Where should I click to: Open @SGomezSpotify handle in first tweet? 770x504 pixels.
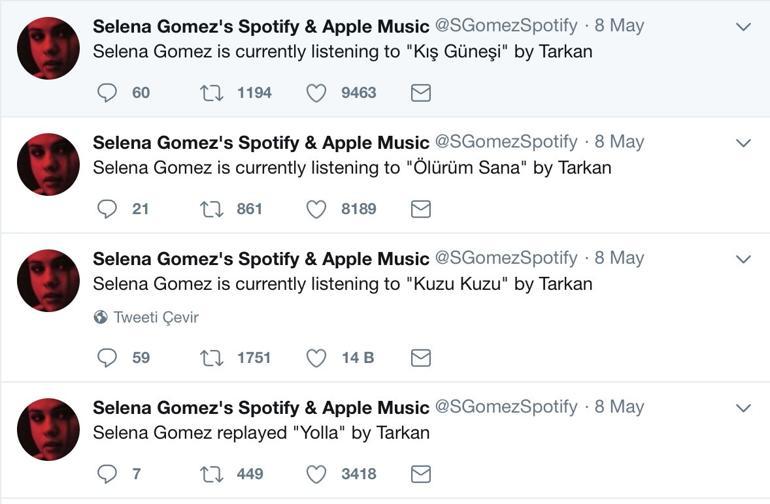[506, 26]
